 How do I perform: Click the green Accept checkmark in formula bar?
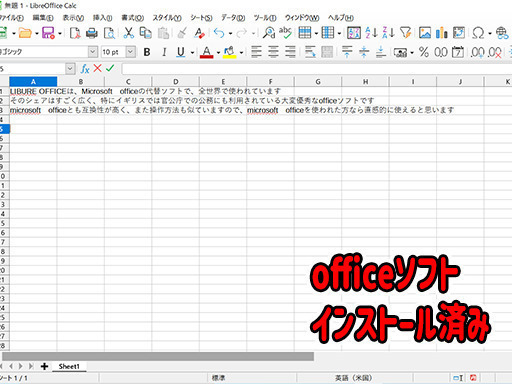pyautogui.click(x=110, y=68)
